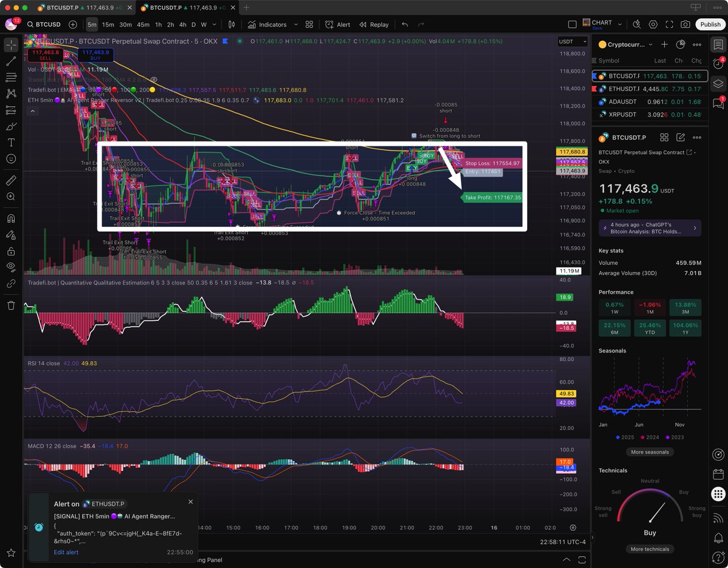This screenshot has height=568, width=728.
Task: Open new tab with plus button
Action: coord(246,7)
